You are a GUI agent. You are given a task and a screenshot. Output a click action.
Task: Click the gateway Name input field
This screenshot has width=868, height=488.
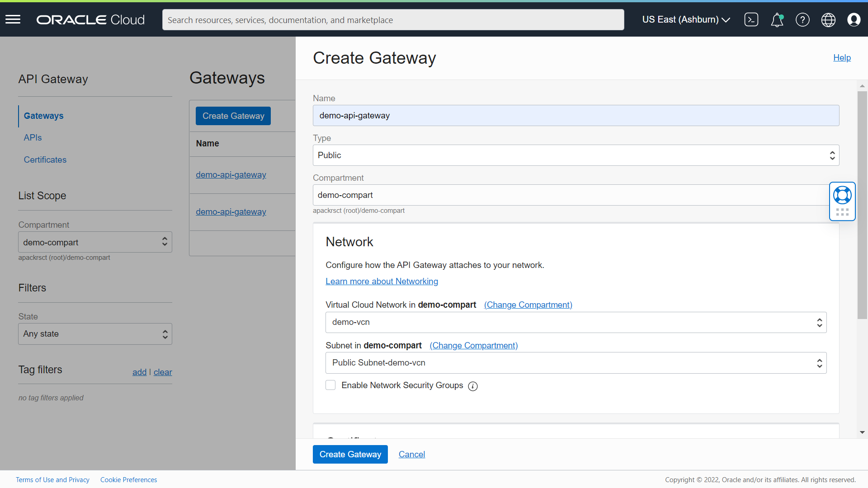[x=576, y=116]
